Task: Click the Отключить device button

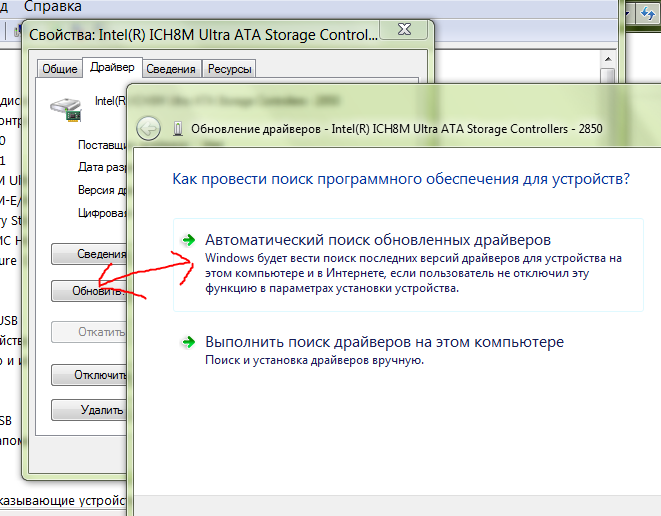Action: (x=89, y=375)
